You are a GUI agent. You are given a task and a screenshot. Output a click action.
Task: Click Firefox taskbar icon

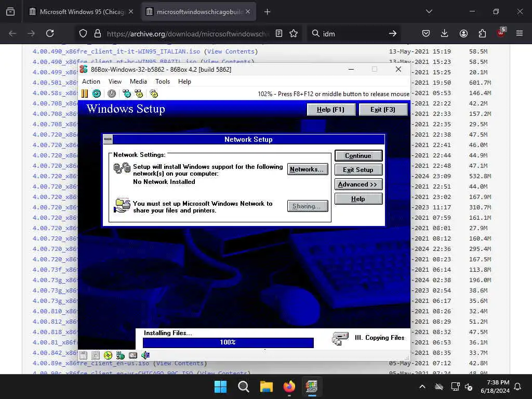pos(289,387)
